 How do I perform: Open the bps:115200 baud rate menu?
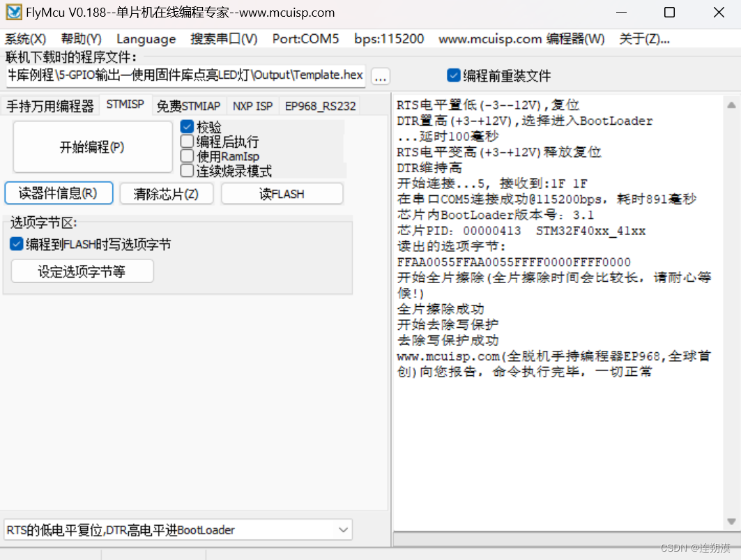[x=388, y=39]
